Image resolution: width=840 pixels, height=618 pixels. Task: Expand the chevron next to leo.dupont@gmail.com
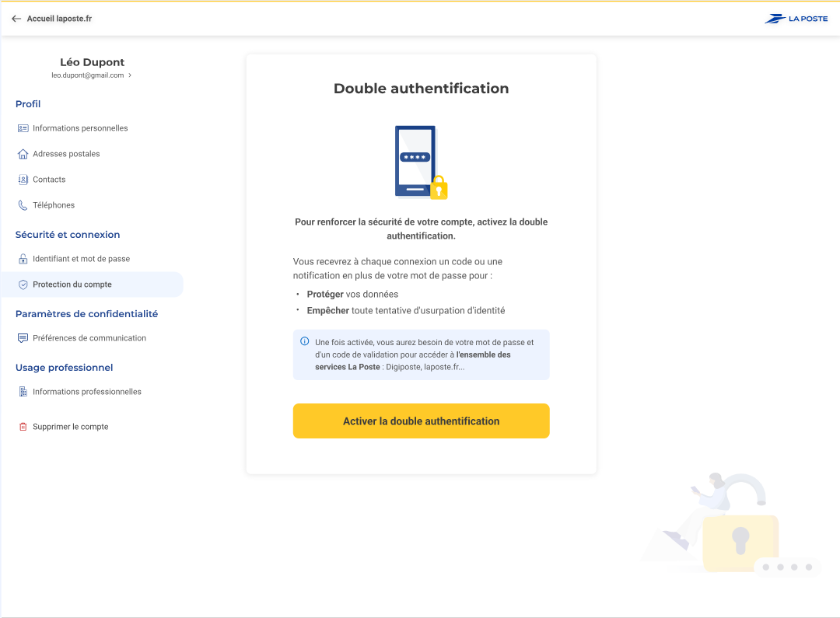pos(130,75)
